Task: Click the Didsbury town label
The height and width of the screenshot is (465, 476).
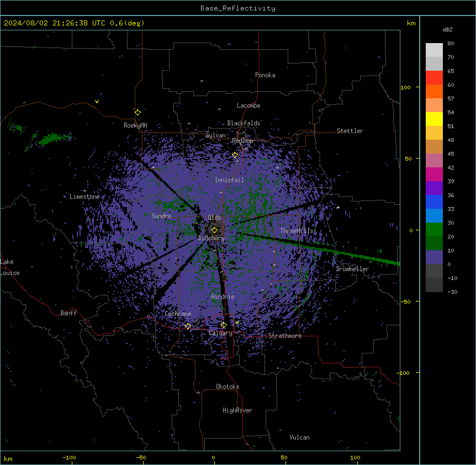Action: click(211, 238)
